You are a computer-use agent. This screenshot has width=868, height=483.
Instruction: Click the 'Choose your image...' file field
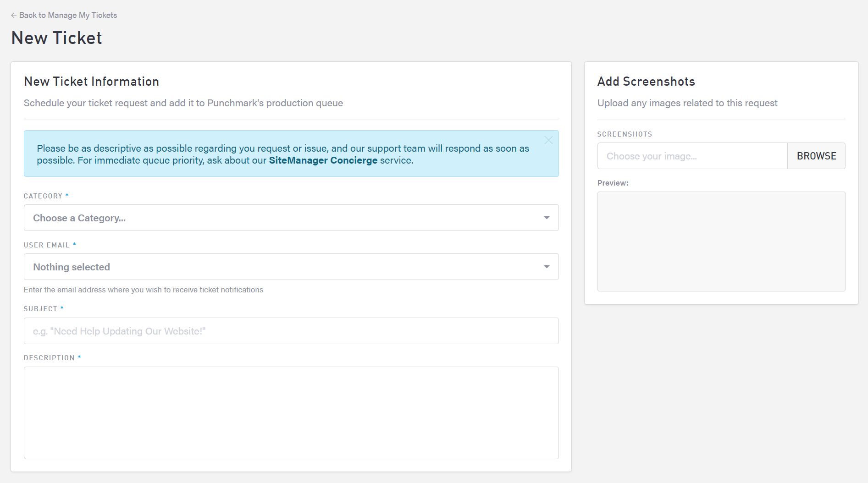692,156
